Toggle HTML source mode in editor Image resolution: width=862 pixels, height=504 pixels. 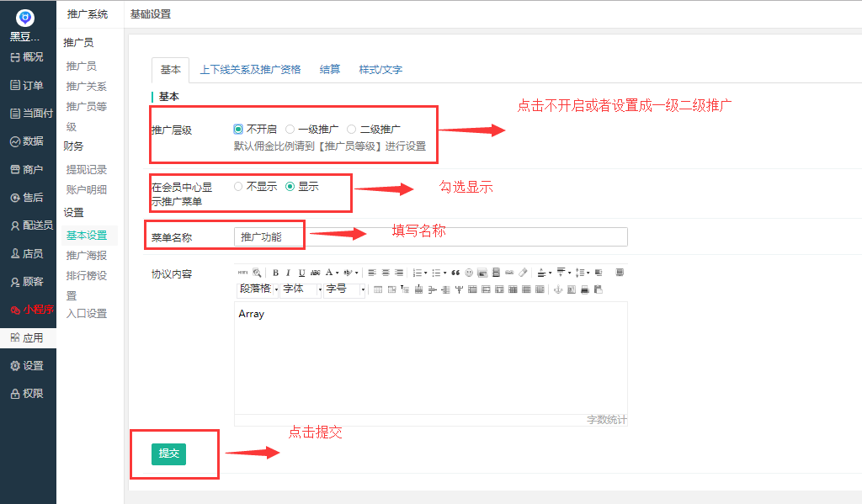242,273
